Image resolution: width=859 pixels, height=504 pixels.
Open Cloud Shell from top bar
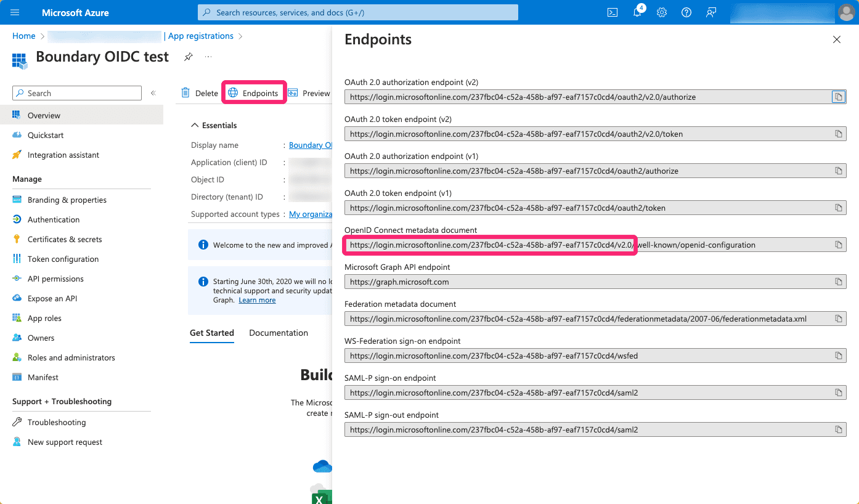coord(613,12)
